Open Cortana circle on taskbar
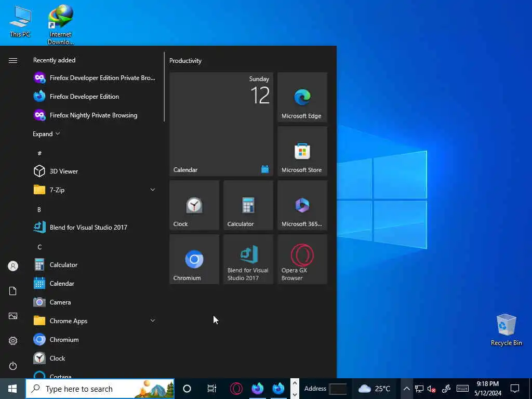Screen dimensions: 532x399 (187, 389)
